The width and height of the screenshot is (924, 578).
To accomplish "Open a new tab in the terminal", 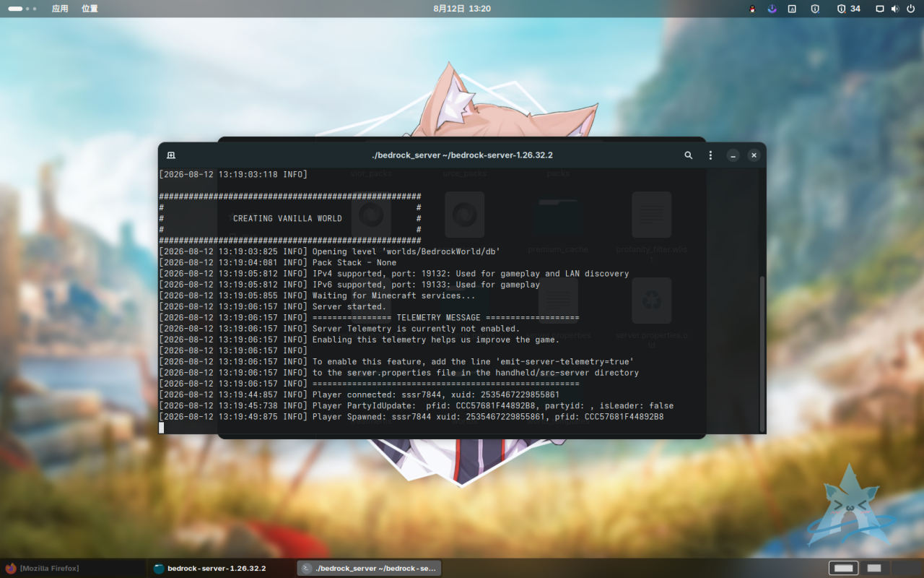I will [171, 155].
